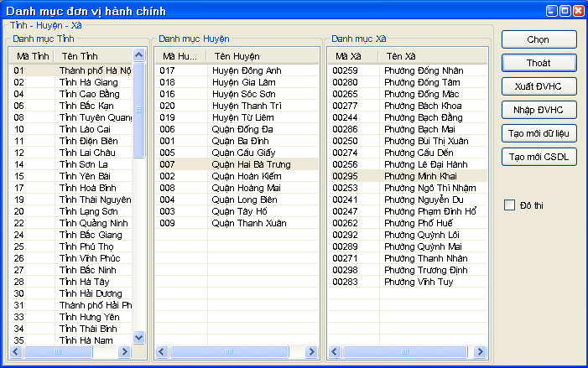Viewport: 588px width, 368px height.
Task: Select Huyện Gia Lâm row
Action: (237, 82)
